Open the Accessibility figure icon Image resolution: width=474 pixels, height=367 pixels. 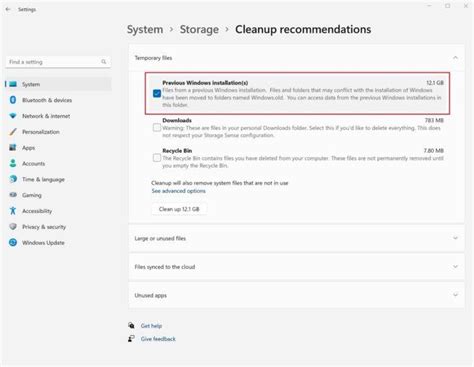click(x=13, y=211)
